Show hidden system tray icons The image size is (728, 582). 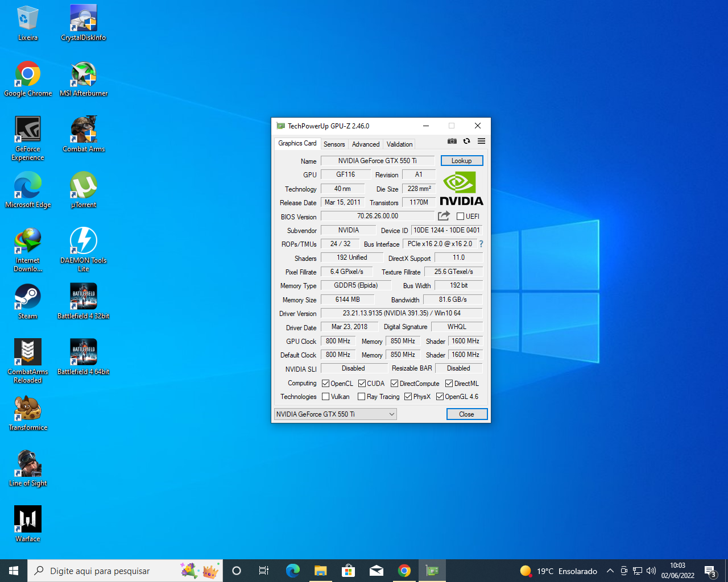[610, 571]
